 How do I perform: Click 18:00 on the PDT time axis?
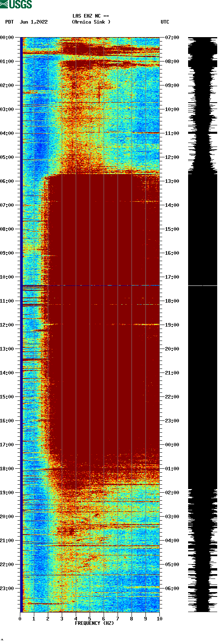7,469
